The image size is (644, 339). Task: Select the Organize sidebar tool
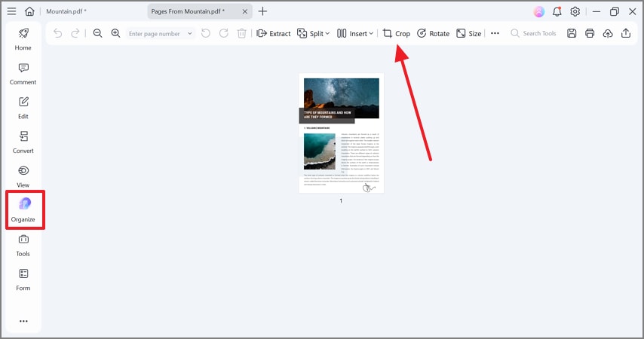coord(25,210)
